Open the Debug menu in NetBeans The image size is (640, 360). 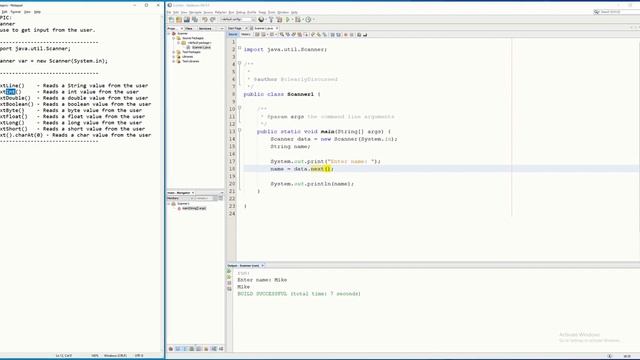pos(241,12)
